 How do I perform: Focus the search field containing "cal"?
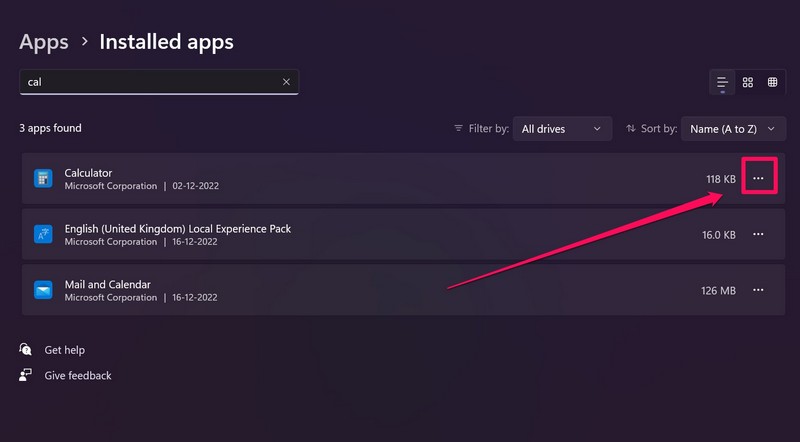150,82
